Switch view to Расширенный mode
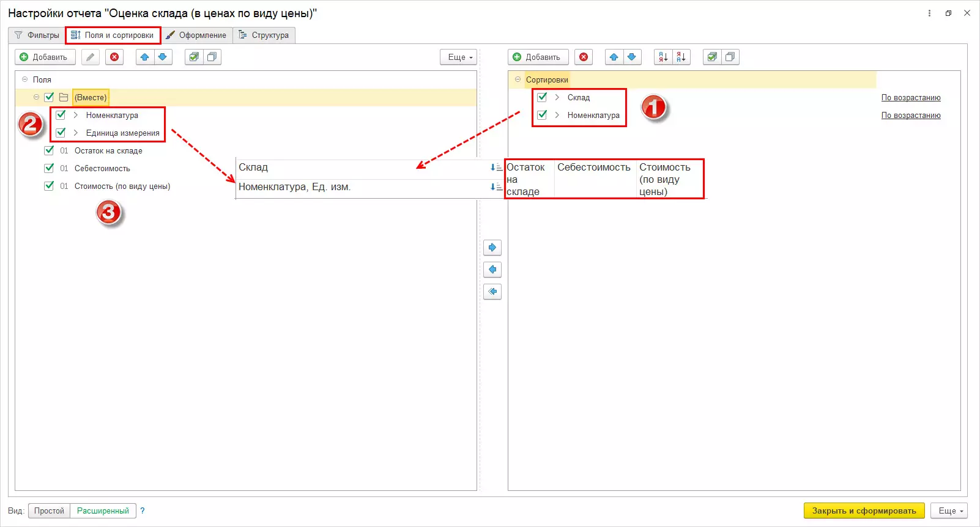 (x=103, y=510)
